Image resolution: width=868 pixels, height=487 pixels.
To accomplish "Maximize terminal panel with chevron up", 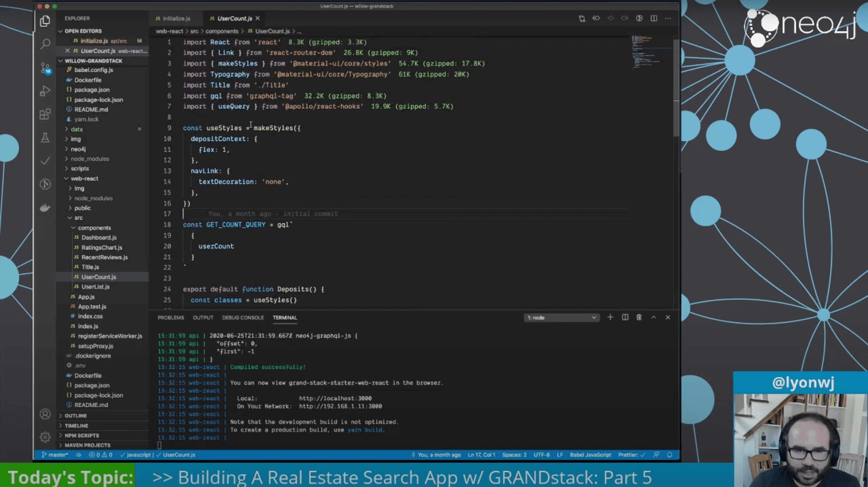I will click(653, 317).
